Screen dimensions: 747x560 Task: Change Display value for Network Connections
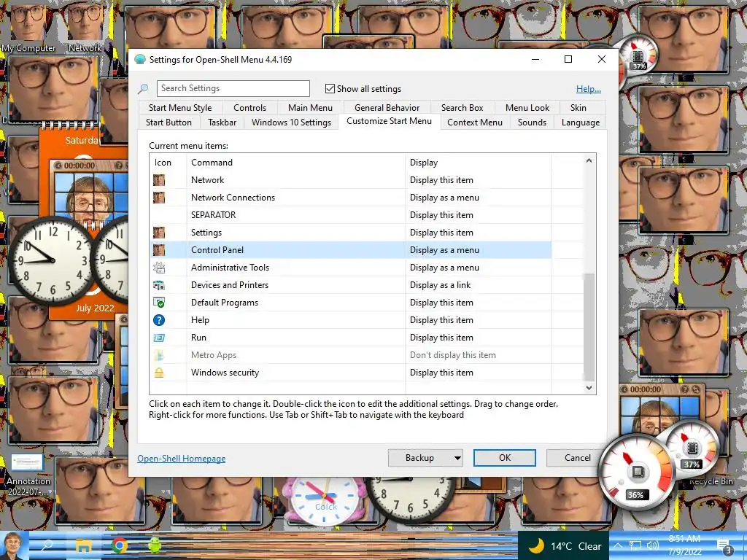click(444, 198)
